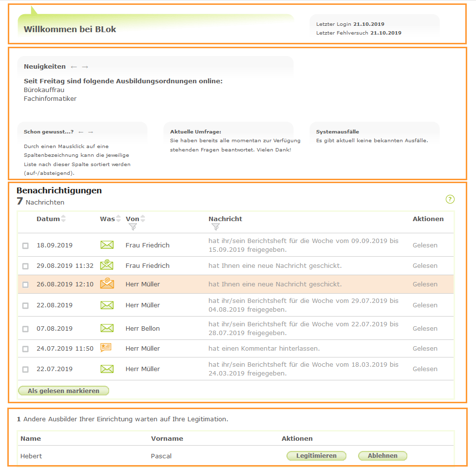Show next news item with Neuigkeiten right arrow
The image size is (476, 469).
(85, 67)
